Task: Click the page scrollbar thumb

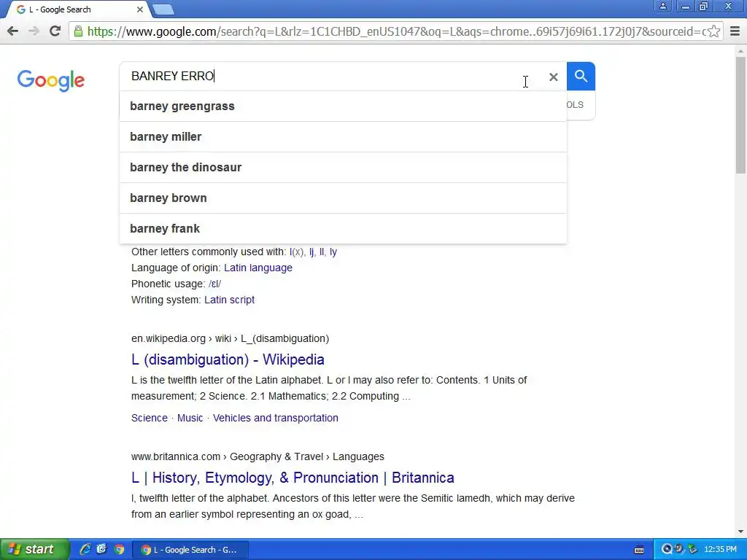Action: pyautogui.click(x=741, y=115)
